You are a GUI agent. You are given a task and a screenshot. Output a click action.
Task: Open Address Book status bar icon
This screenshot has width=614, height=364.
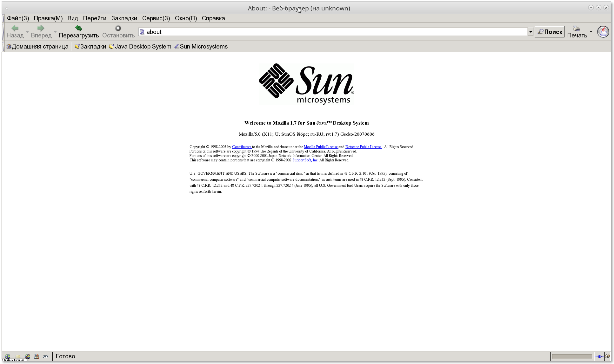pyautogui.click(x=37, y=356)
